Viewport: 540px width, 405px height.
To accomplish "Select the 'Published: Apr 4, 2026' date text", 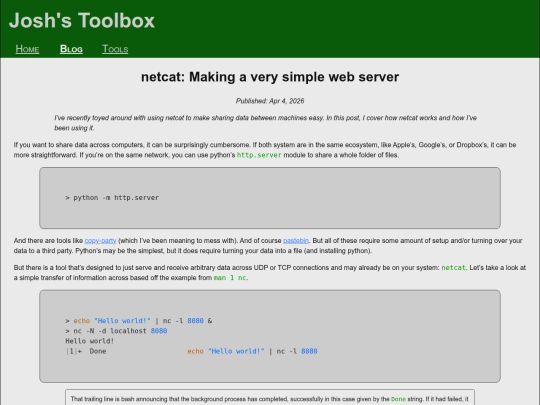I will 270,101.
